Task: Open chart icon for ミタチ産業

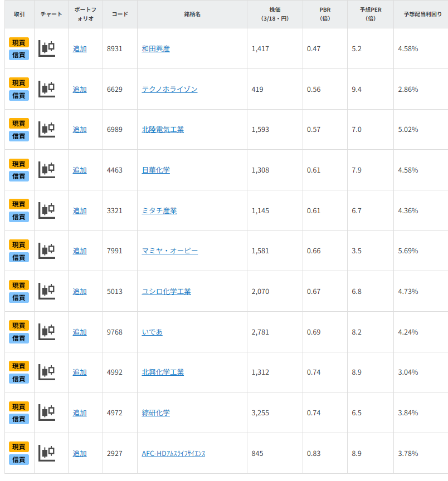Action: (x=47, y=210)
